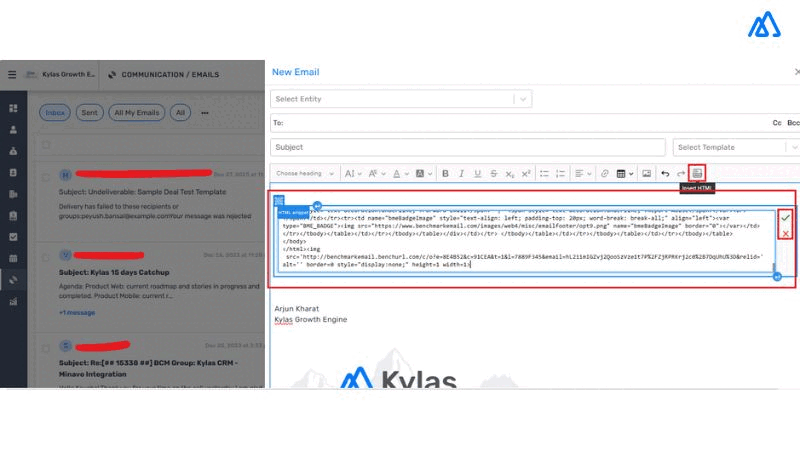The width and height of the screenshot is (800, 450).
Task: Open the Tasks checkmark sidebar icon
Action: (13, 237)
